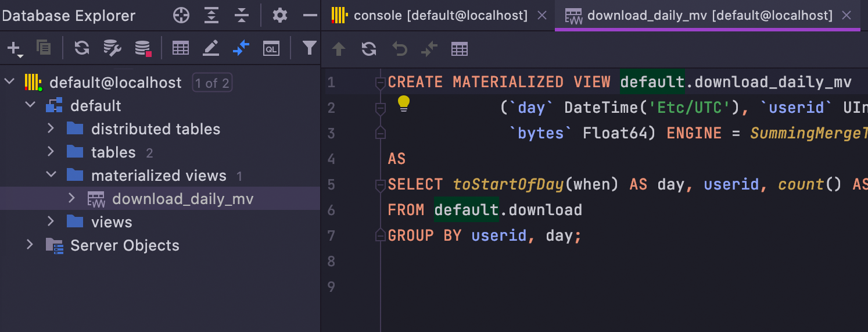Select download_daily_mv in the tree
Image resolution: width=868 pixels, height=332 pixels.
point(182,199)
